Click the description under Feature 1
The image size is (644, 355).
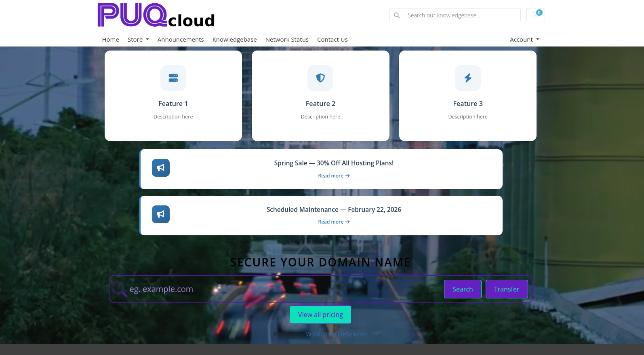click(x=173, y=117)
